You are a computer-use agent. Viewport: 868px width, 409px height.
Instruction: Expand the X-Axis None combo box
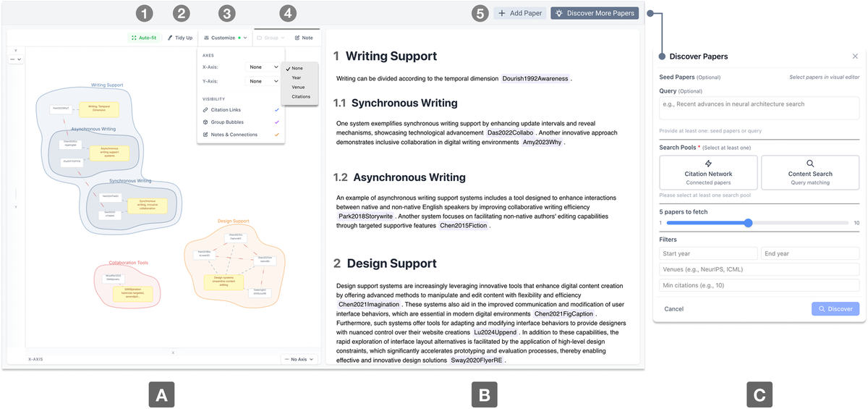(263, 67)
